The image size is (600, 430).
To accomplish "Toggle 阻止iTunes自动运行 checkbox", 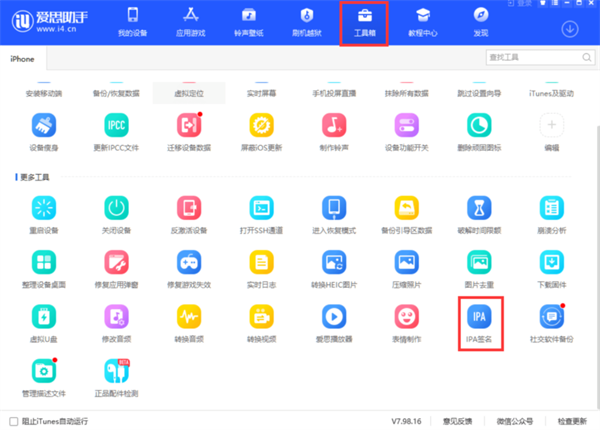I will pos(14,421).
